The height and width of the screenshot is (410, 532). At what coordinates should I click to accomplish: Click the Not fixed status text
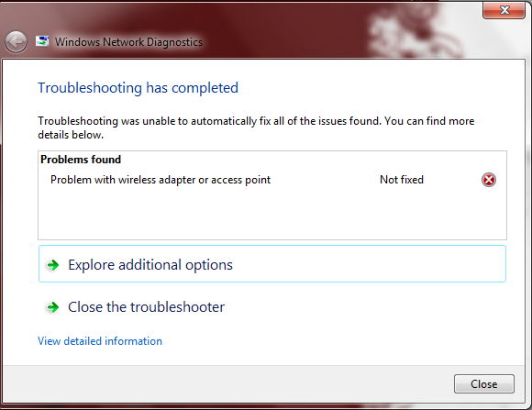click(x=402, y=179)
